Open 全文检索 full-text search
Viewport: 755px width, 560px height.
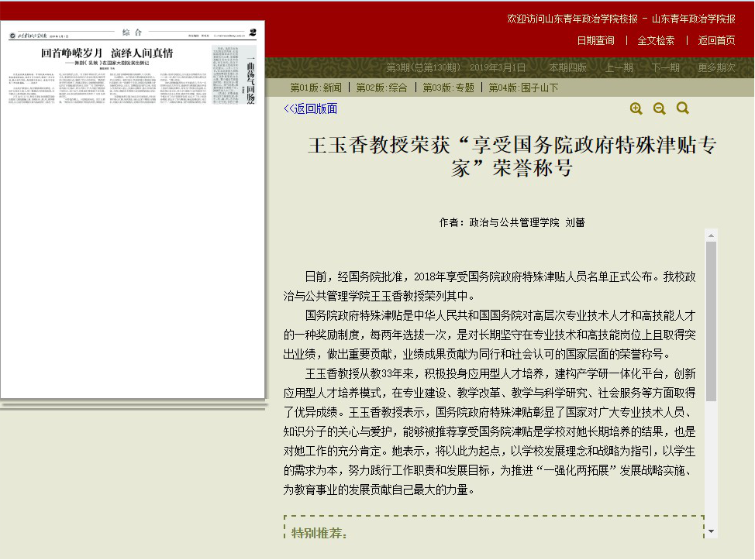coord(656,40)
